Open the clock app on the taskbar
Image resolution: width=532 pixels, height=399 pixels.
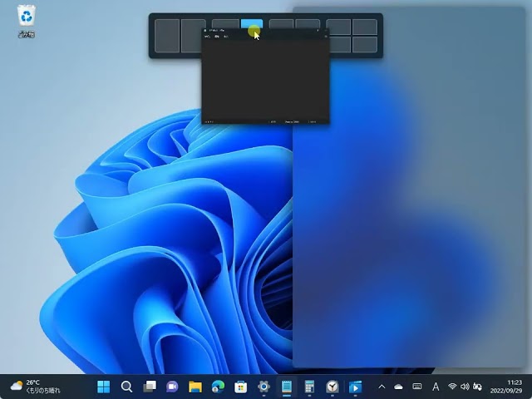[x=332, y=387]
